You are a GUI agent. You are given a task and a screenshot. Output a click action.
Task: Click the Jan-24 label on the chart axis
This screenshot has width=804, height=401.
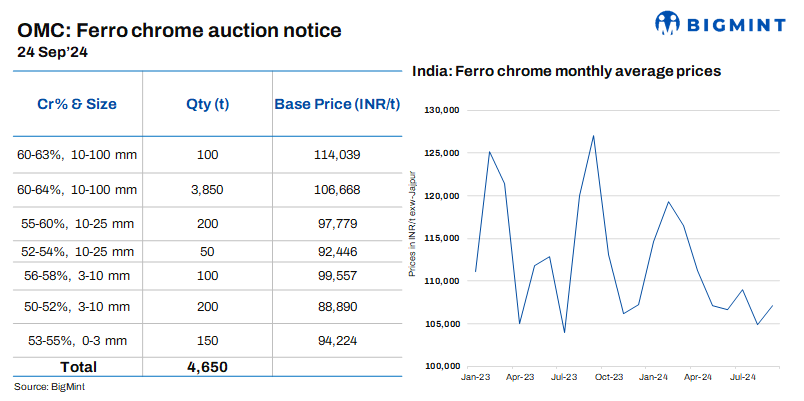tap(654, 377)
